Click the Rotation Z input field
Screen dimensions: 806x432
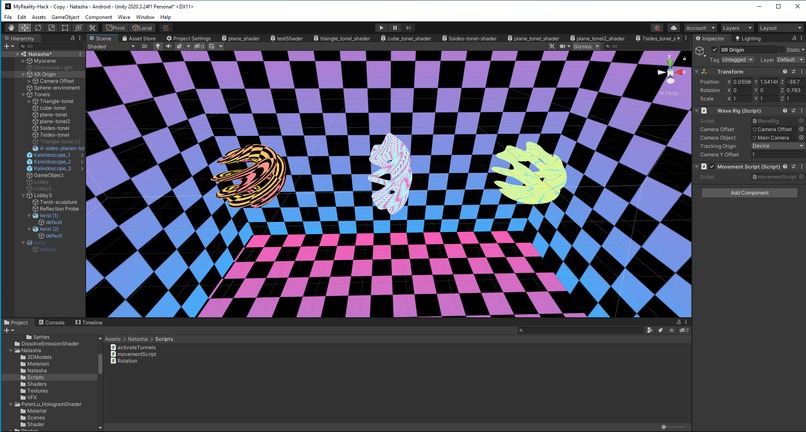[795, 90]
